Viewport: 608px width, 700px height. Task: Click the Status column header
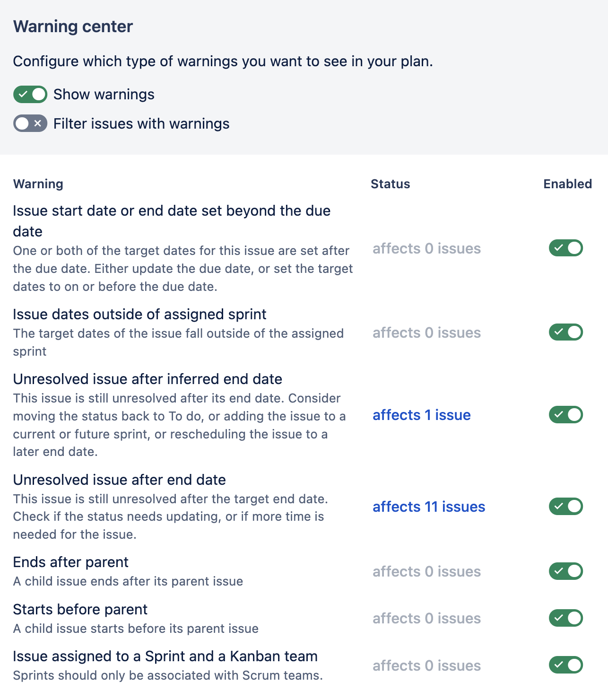click(390, 184)
